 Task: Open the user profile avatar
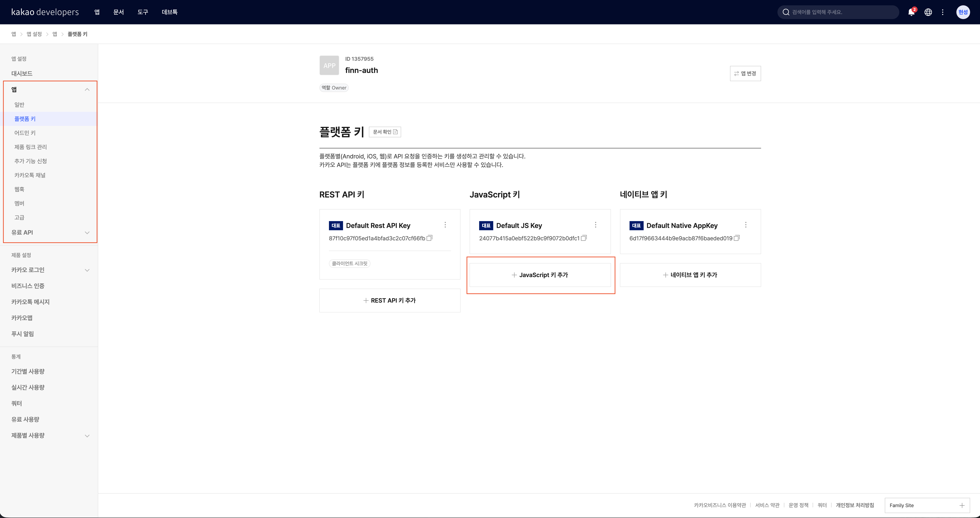click(x=963, y=12)
